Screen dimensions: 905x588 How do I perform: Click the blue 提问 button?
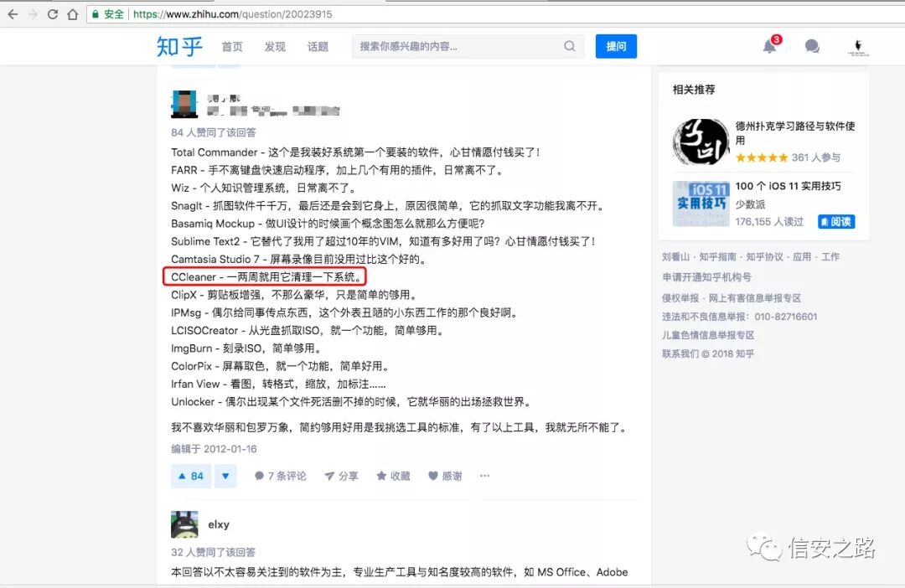click(616, 46)
